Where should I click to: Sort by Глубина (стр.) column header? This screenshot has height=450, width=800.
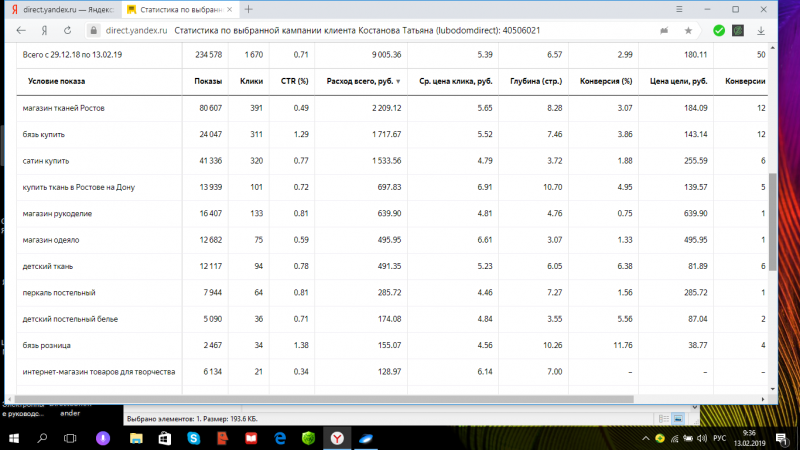536,81
